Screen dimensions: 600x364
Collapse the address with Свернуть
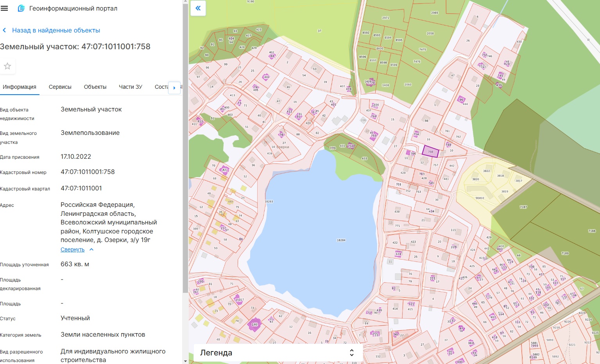(x=73, y=249)
